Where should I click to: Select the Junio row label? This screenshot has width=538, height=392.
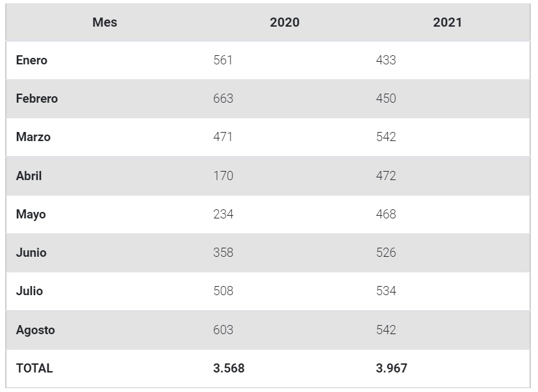pyautogui.click(x=31, y=253)
